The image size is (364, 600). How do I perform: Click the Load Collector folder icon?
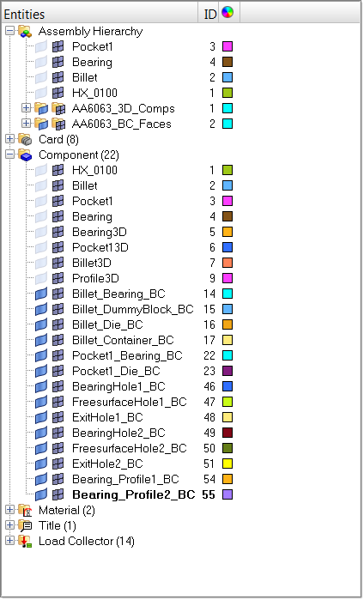coord(25,542)
